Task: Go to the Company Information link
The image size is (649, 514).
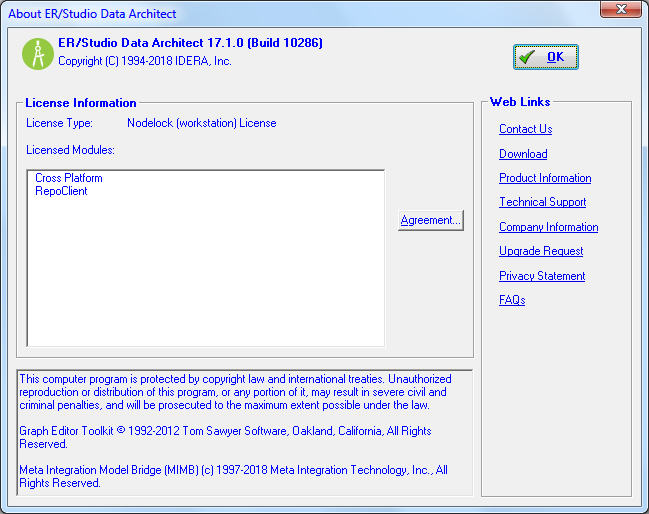Action: tap(548, 227)
